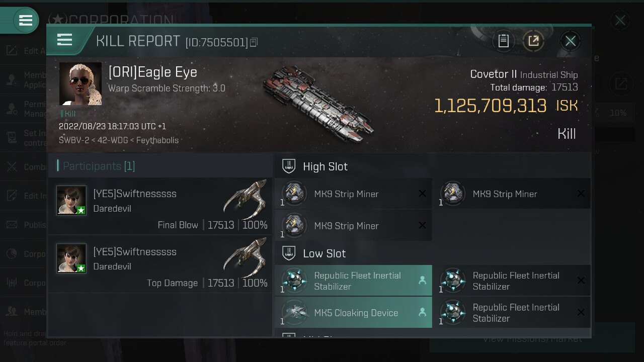This screenshot has height=362, width=644.
Task: Share the kill report externally
Action: tap(533, 41)
